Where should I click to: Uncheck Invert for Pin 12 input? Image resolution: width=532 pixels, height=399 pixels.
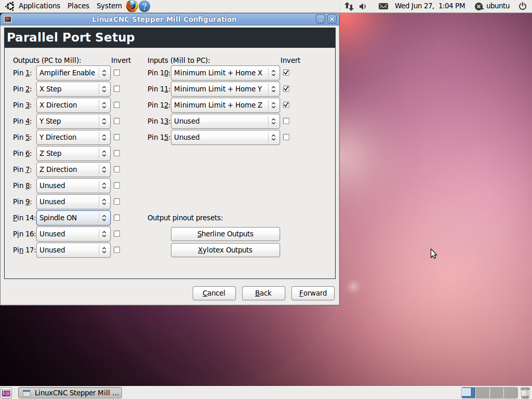[286, 105]
